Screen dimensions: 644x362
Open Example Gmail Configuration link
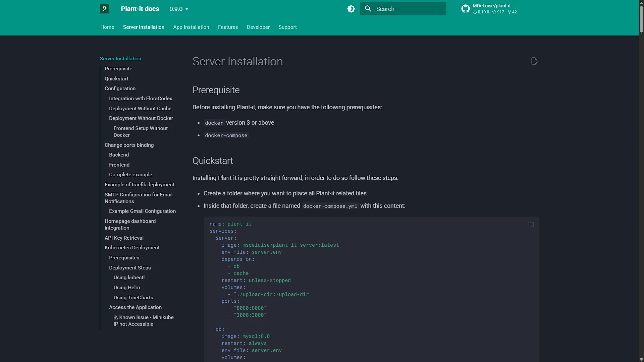pyautogui.click(x=143, y=211)
